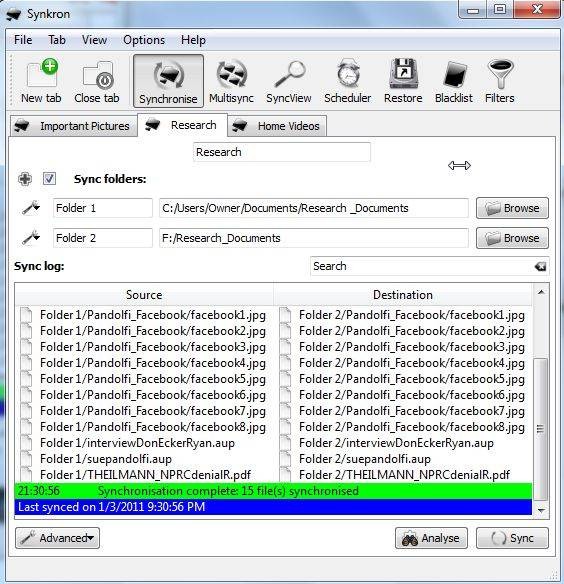This screenshot has width=564, height=584.
Task: Click the Folder 1 name field
Action: [x=103, y=208]
